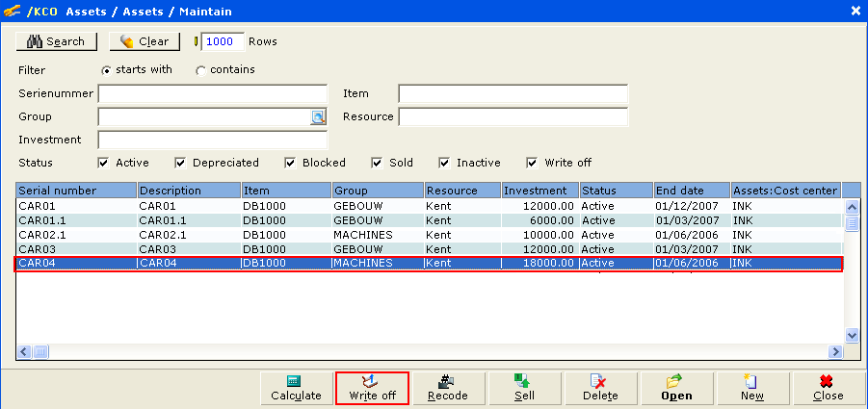This screenshot has width=868, height=409.
Task: Click the 01/03/2007 end date in CAR01.1 row
Action: [x=692, y=220]
